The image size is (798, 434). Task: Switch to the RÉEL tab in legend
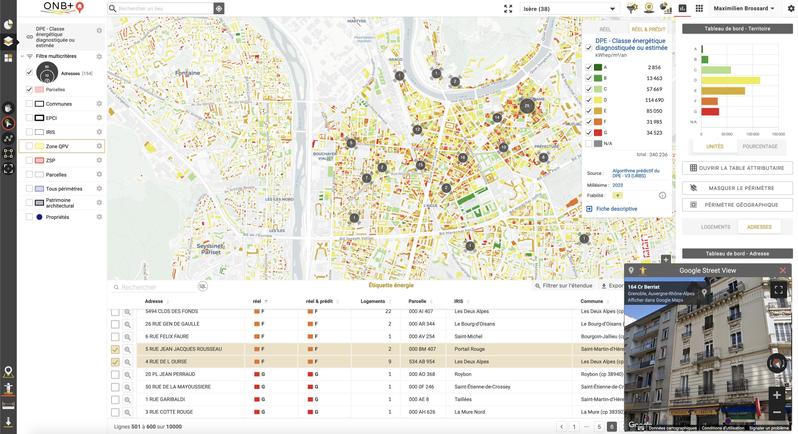coord(605,30)
